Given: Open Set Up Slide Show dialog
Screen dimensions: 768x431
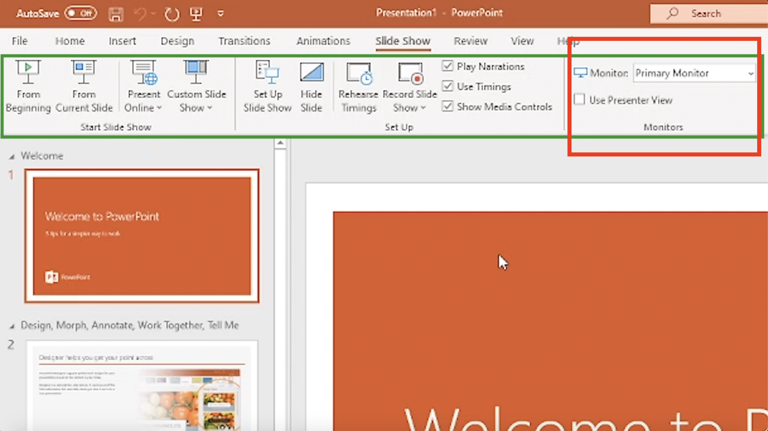Looking at the screenshot, I should [267, 87].
